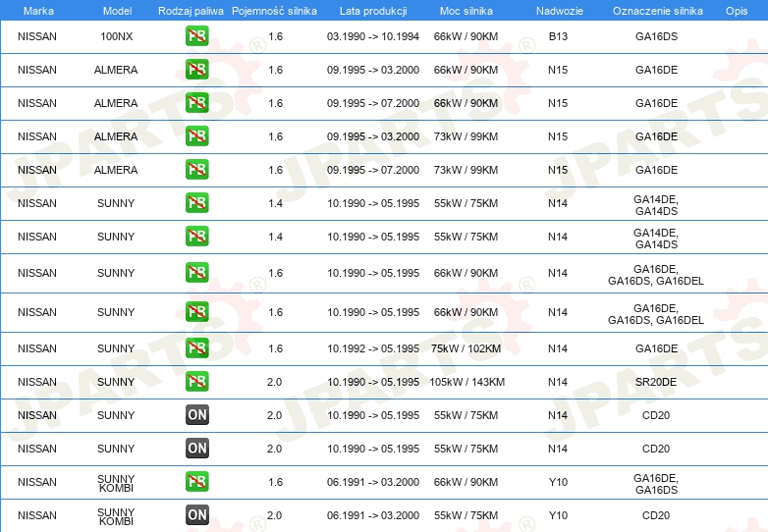Click petrol icon for Almera 73kW ending 07.2000
Screen dimensions: 768x532
point(196,170)
